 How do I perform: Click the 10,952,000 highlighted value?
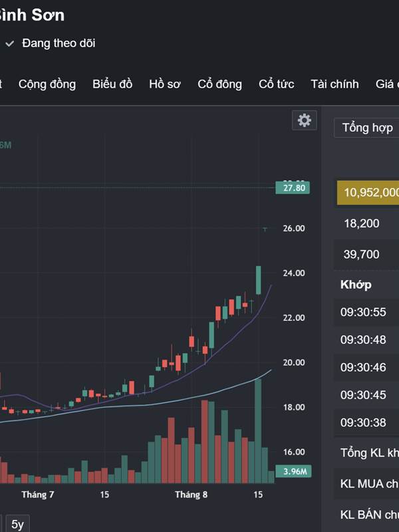point(368,193)
